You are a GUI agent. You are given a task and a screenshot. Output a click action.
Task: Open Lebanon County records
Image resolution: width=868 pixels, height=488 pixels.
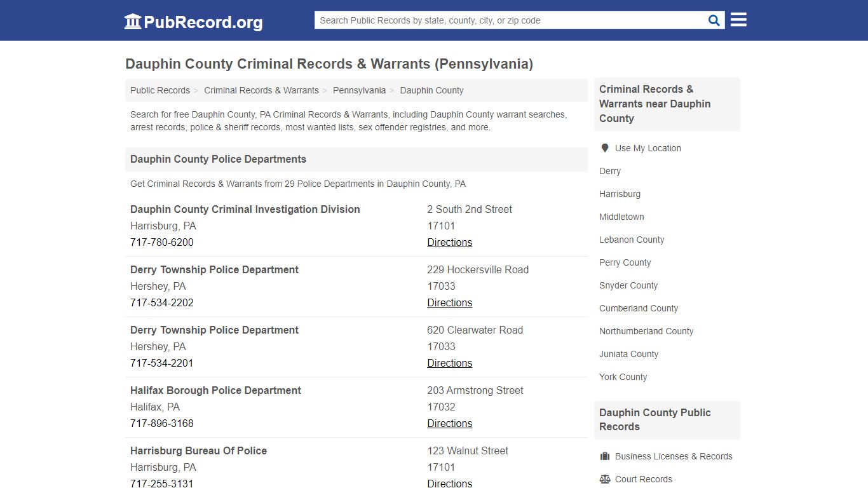point(632,240)
